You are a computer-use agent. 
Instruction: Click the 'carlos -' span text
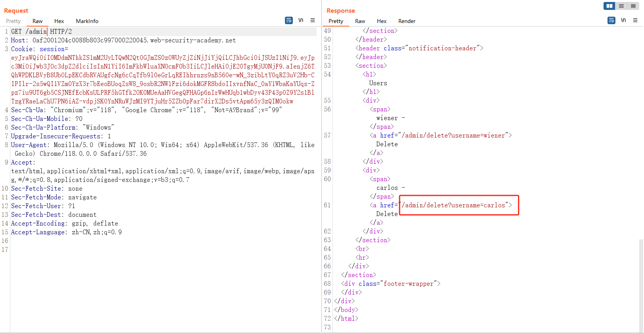pos(390,188)
